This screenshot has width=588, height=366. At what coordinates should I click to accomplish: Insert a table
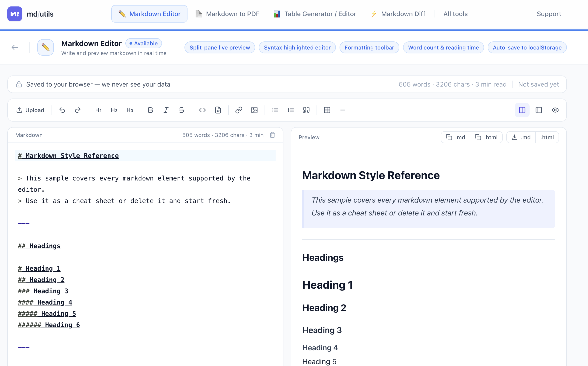tap(327, 110)
